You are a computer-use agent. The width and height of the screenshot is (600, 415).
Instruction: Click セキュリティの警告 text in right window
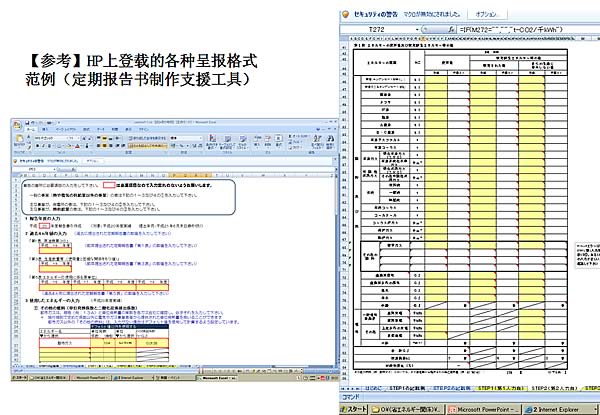375,14
